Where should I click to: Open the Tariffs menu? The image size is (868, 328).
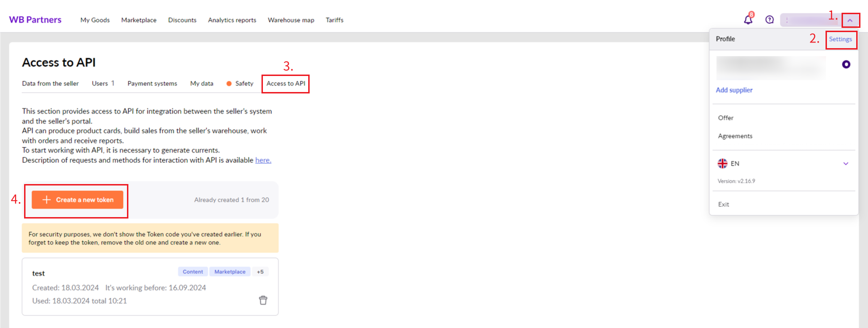[x=334, y=20]
